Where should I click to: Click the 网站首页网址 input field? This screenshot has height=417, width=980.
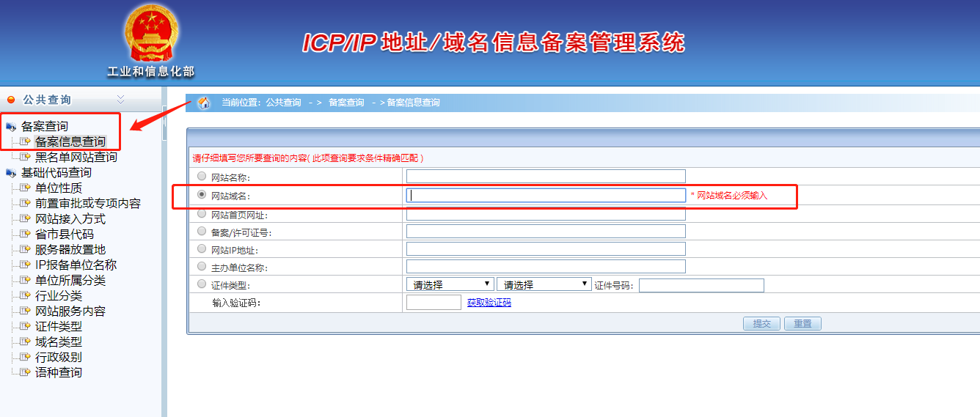pos(546,214)
